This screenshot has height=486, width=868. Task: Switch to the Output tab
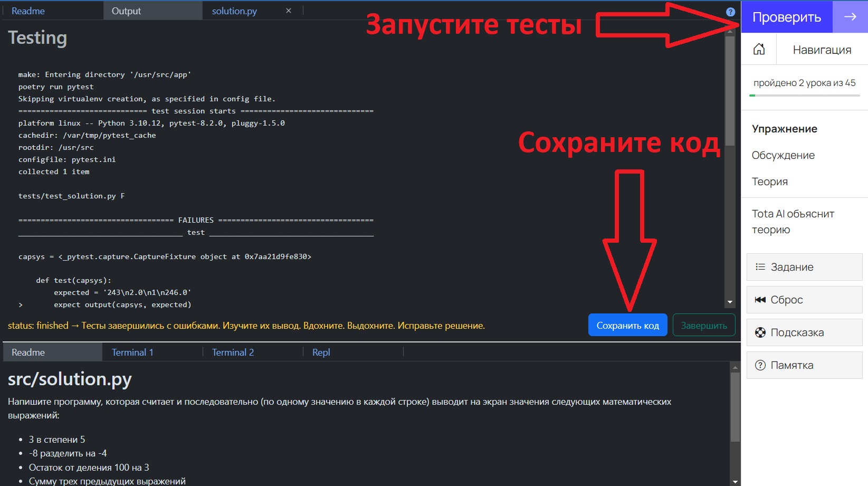(x=126, y=11)
